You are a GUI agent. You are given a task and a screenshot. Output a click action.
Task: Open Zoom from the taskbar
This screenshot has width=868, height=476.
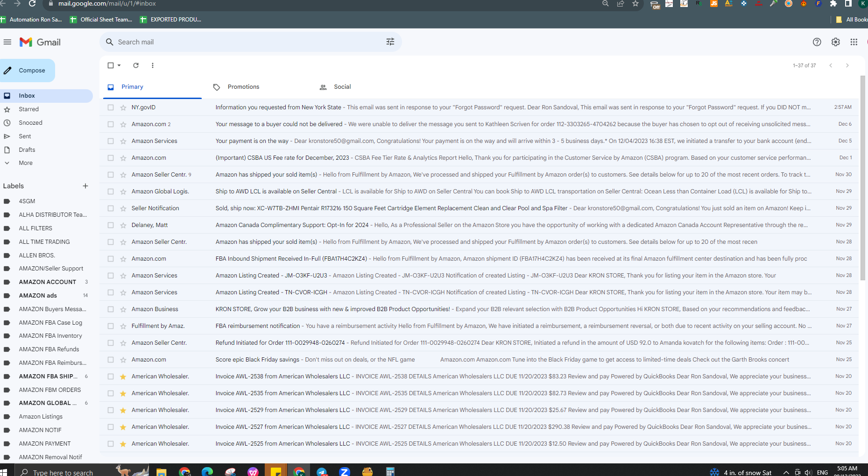point(345,472)
